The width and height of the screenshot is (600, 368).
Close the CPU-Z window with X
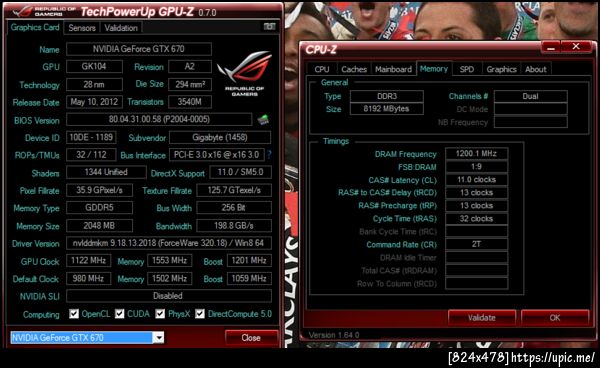576,47
